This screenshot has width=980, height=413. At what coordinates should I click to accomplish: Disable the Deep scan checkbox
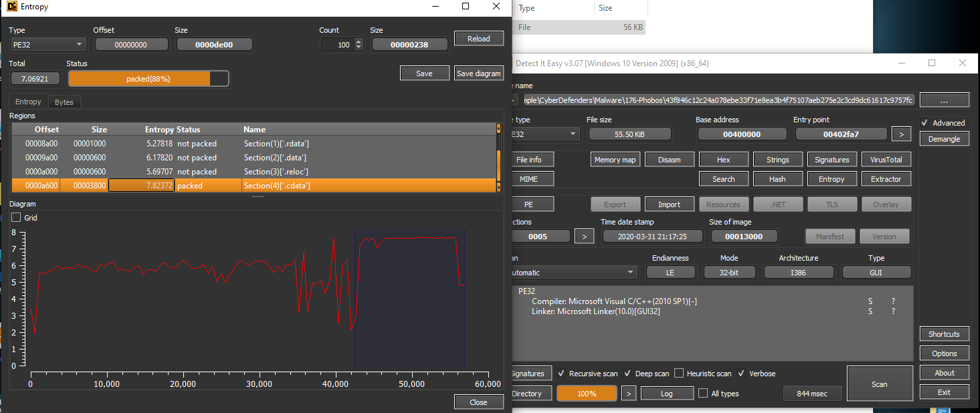coord(627,374)
